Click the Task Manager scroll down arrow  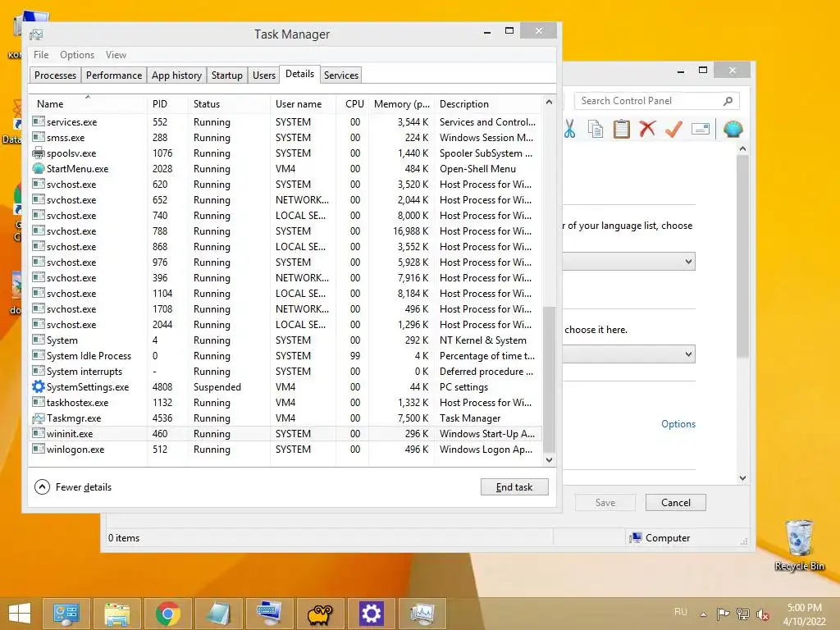point(549,459)
